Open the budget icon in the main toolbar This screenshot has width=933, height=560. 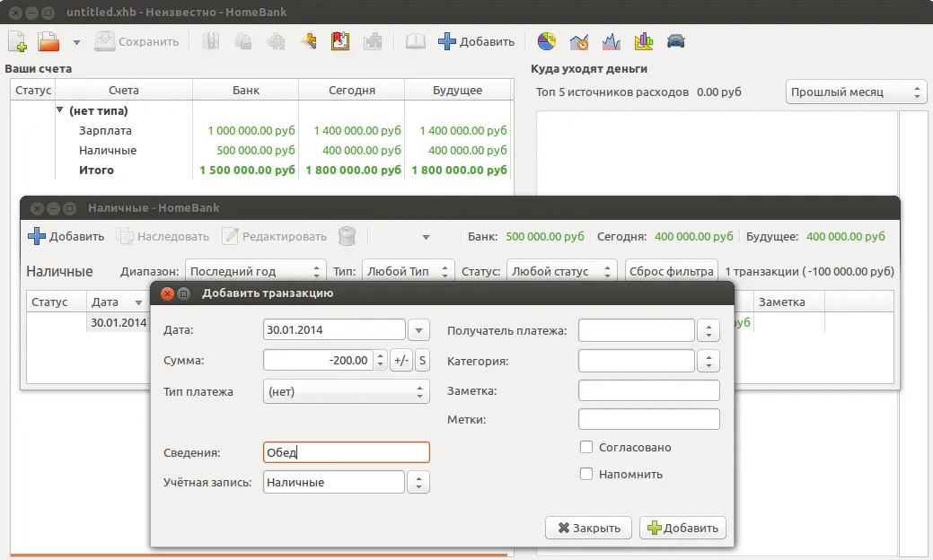373,41
